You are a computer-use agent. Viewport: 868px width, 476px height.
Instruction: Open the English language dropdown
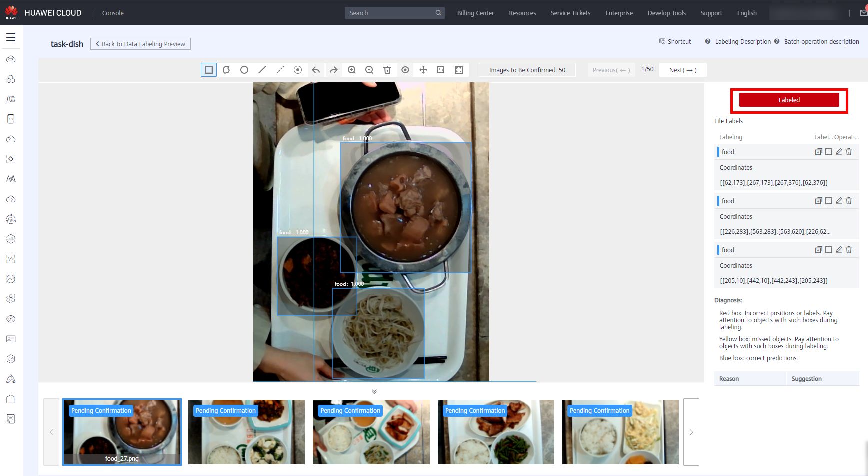click(747, 13)
